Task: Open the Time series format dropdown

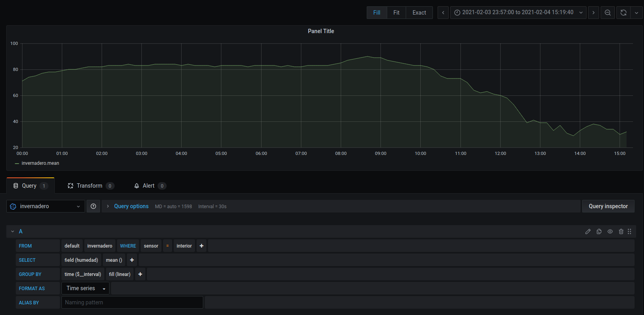Action: (x=85, y=288)
